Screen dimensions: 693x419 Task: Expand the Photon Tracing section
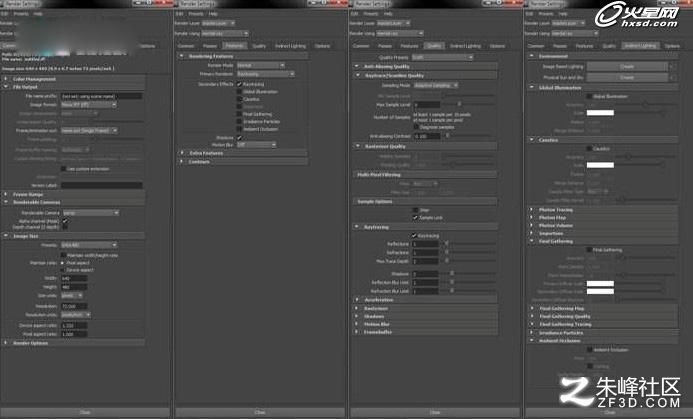(603, 210)
